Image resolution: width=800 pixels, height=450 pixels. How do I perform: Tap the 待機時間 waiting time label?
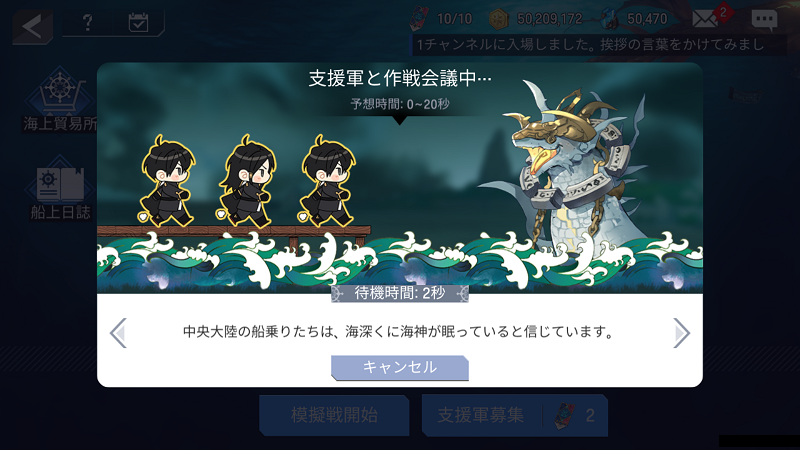pyautogui.click(x=400, y=293)
